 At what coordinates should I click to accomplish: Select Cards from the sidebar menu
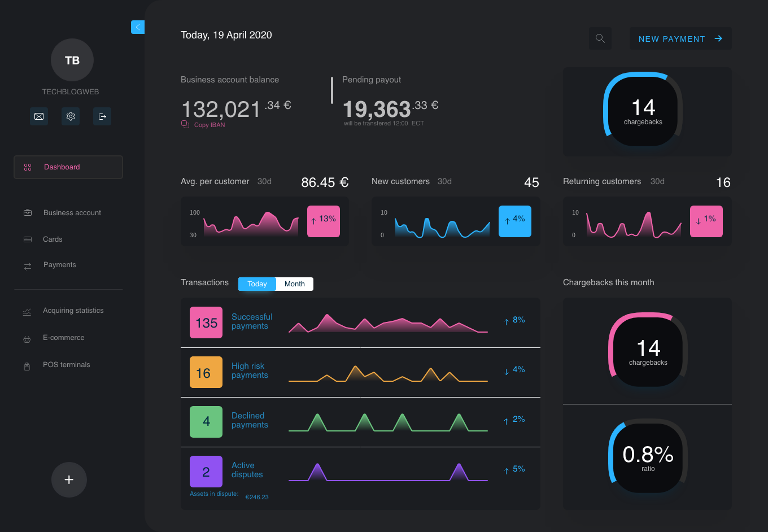click(x=53, y=239)
